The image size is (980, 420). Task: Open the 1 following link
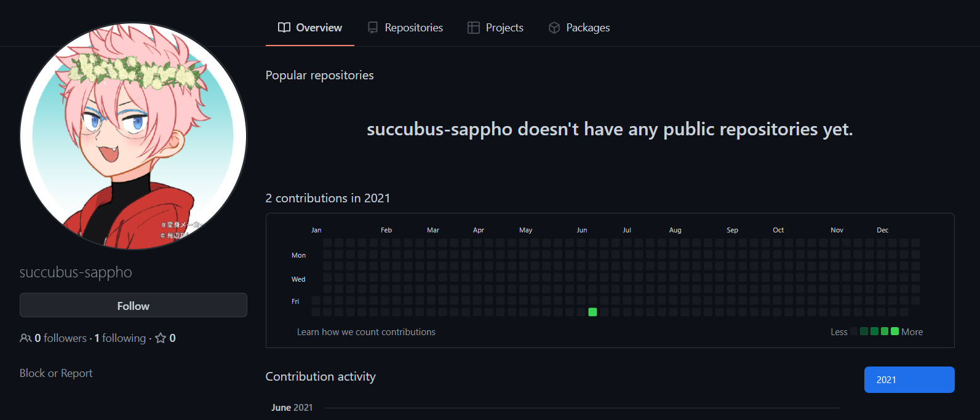(120, 338)
